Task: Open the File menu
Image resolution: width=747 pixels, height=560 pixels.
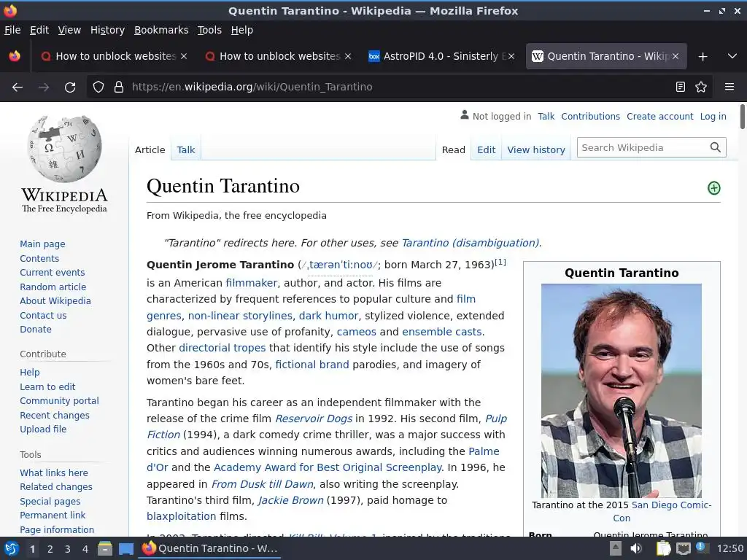Action: pos(12,30)
